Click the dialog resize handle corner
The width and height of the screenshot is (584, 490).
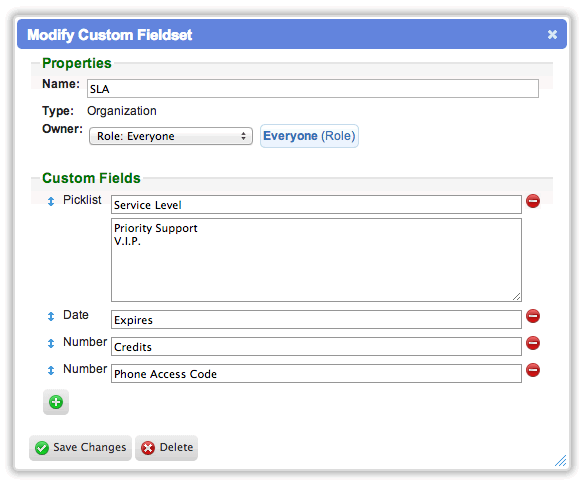click(x=561, y=461)
